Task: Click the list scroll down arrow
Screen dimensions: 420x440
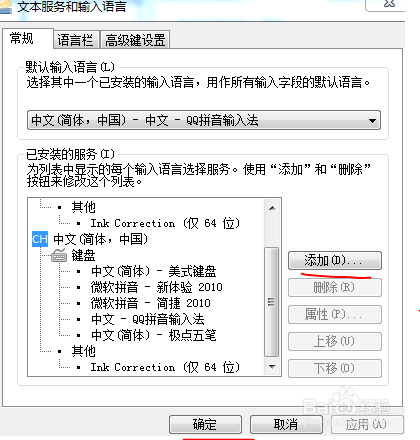Action: [272, 367]
